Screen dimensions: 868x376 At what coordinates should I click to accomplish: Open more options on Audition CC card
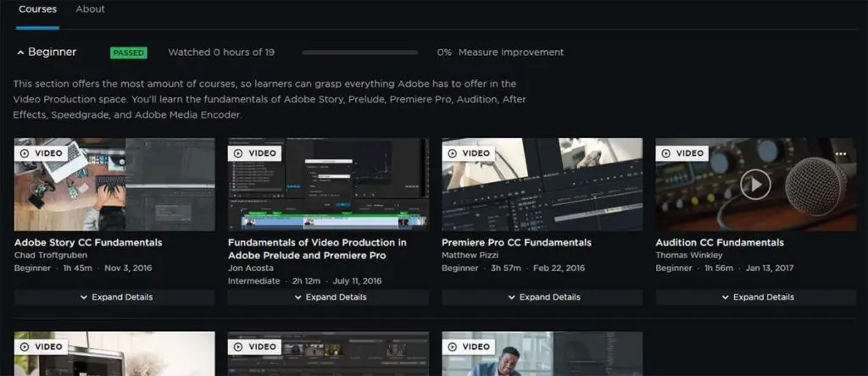pos(841,154)
